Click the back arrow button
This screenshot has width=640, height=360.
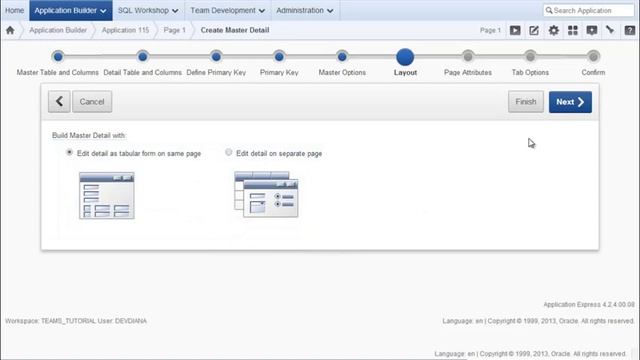tap(59, 102)
